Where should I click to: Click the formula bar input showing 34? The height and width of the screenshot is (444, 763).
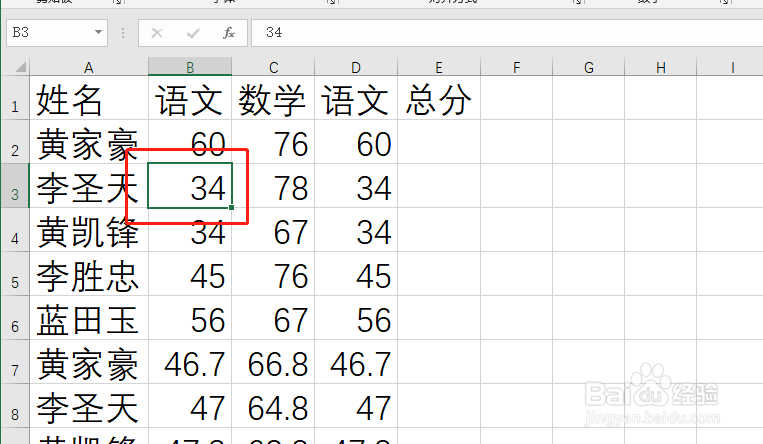[507, 33]
